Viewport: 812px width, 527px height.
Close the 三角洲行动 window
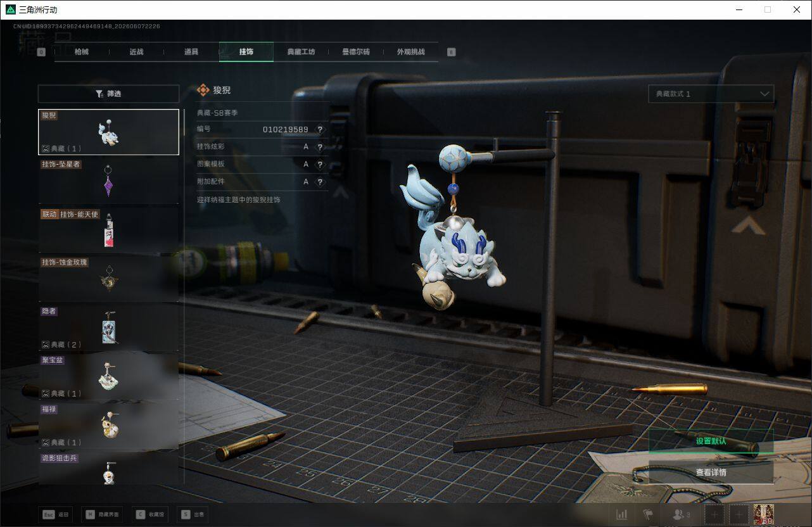797,10
